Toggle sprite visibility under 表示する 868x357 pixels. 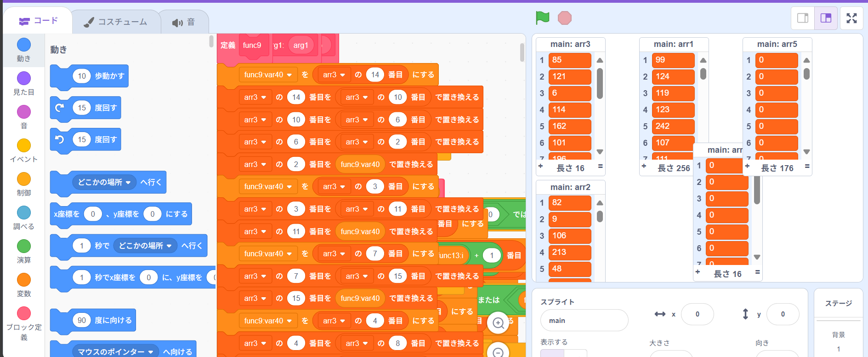(552, 353)
